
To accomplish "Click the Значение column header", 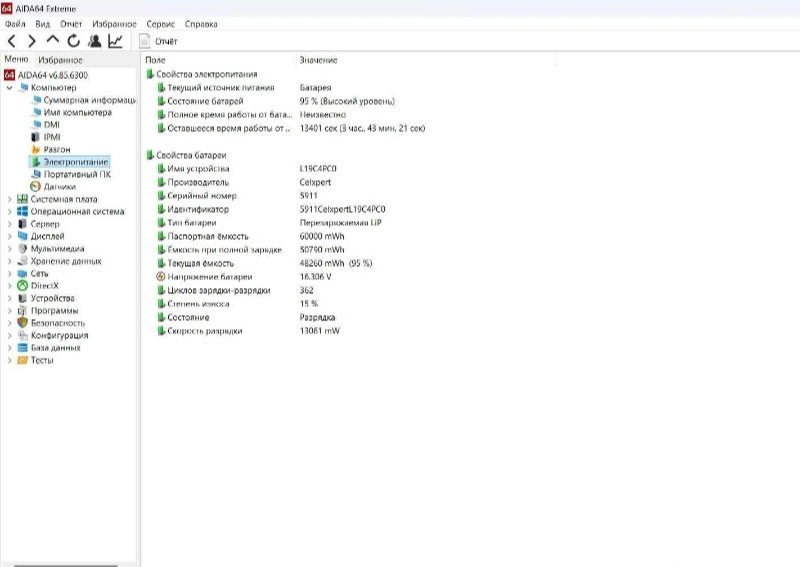I will click(x=318, y=61).
